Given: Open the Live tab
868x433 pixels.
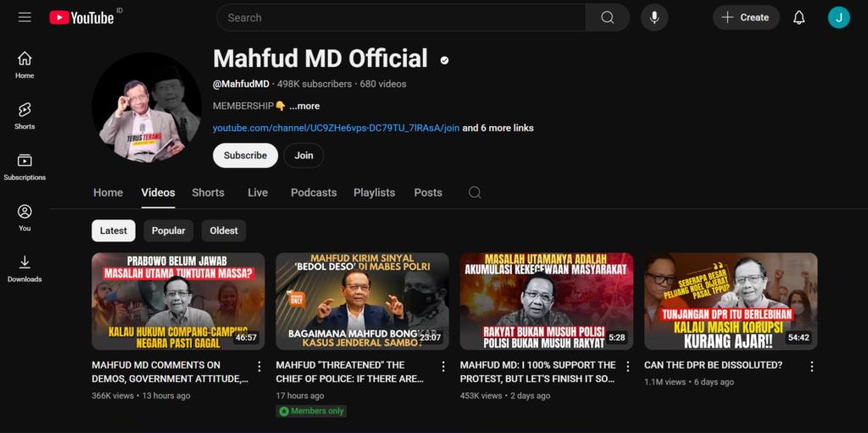Looking at the screenshot, I should [258, 192].
